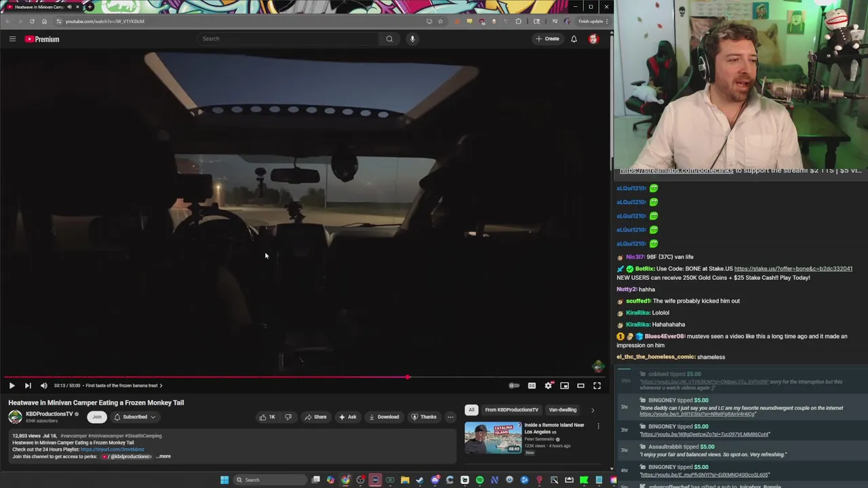Screen dimensions: 868x488
Task: Focus the YouTube search field
Action: pos(288,39)
